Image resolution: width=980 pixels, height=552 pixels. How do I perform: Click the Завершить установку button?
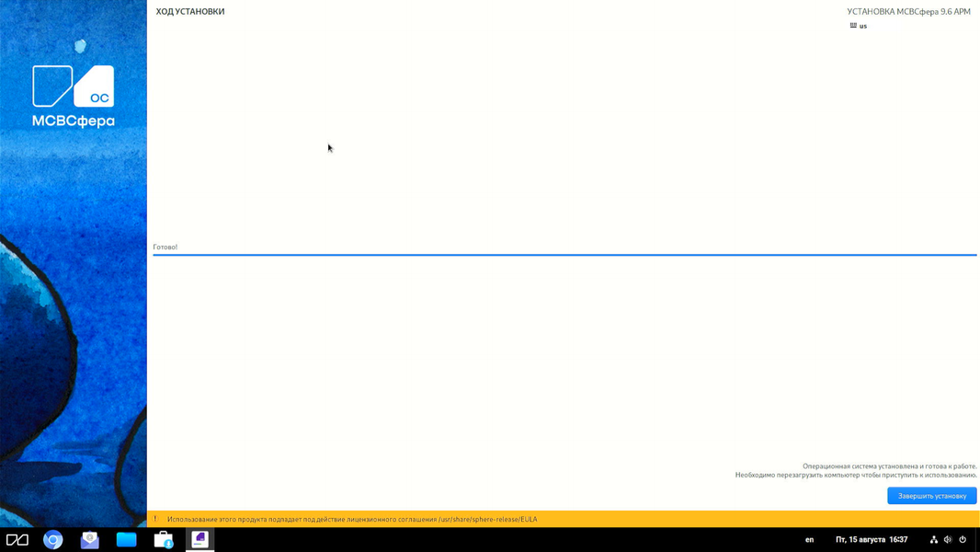[931, 496]
